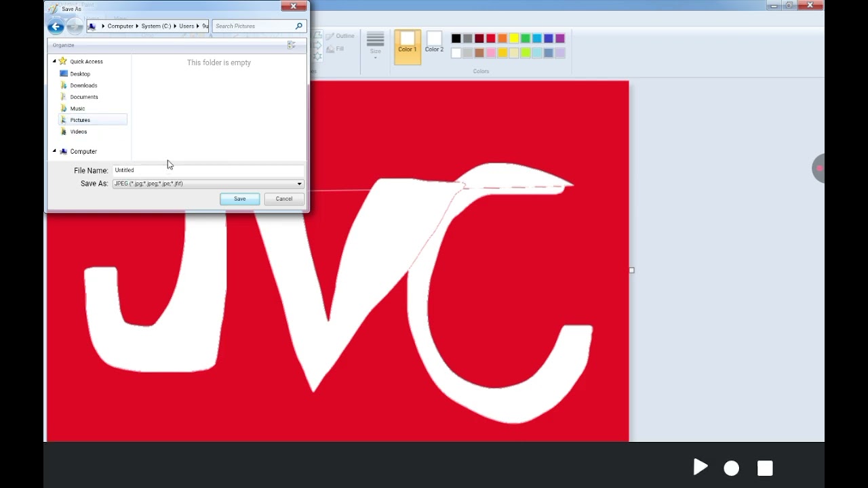This screenshot has height=488, width=868.
Task: Click the Outline option in Paint ribbon
Action: (340, 36)
